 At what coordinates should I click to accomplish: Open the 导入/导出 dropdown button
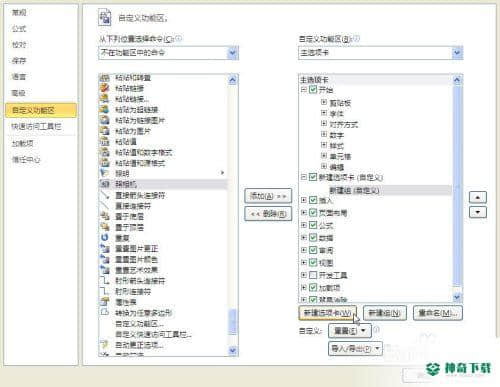pos(355,349)
